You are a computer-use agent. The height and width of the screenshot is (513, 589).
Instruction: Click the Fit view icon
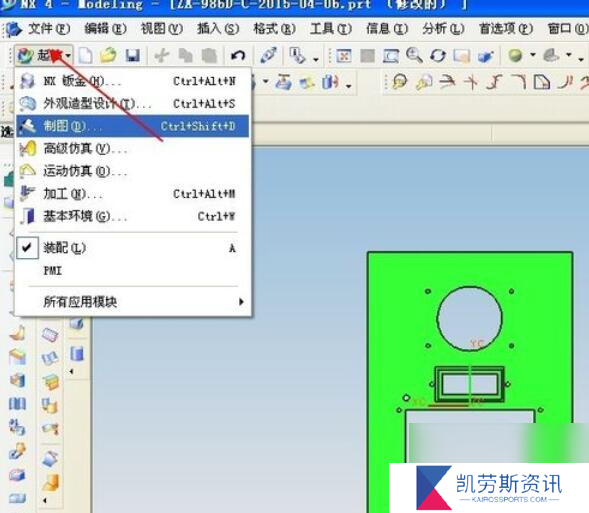(343, 56)
